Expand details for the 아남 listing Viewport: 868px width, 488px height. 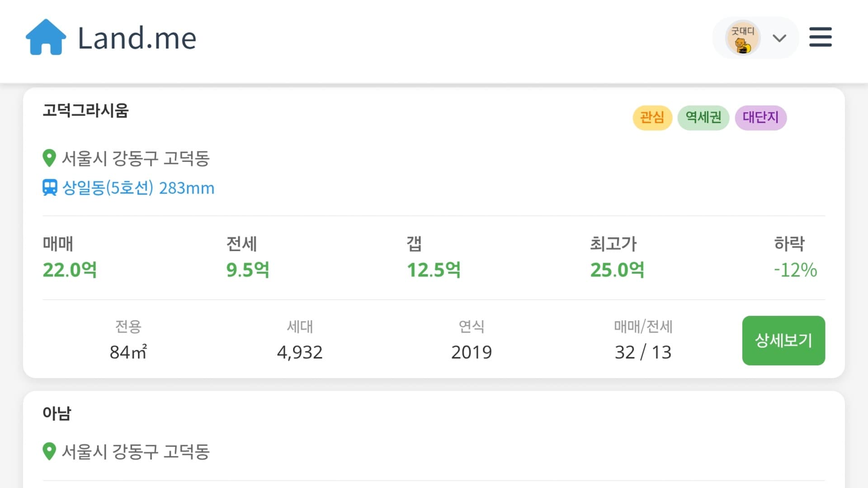click(57, 412)
